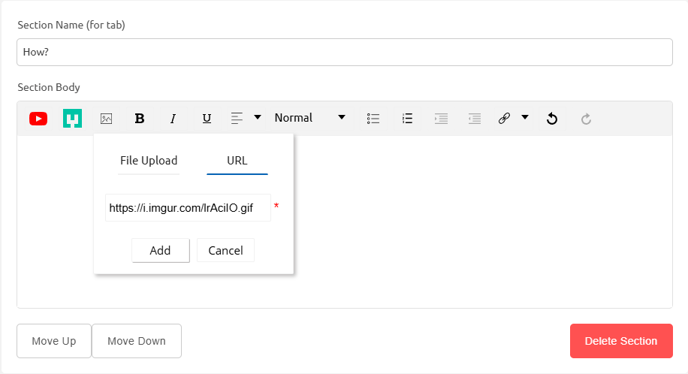The height and width of the screenshot is (374, 688).
Task: Open the image insert tool
Action: pos(106,119)
